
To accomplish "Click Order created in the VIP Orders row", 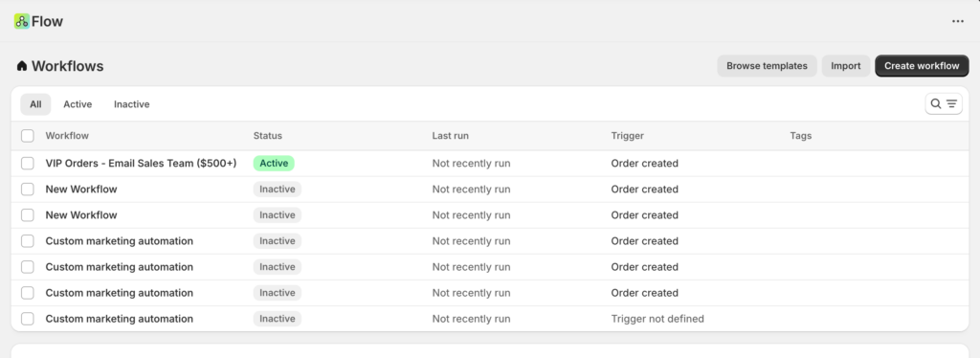I will pyautogui.click(x=644, y=163).
